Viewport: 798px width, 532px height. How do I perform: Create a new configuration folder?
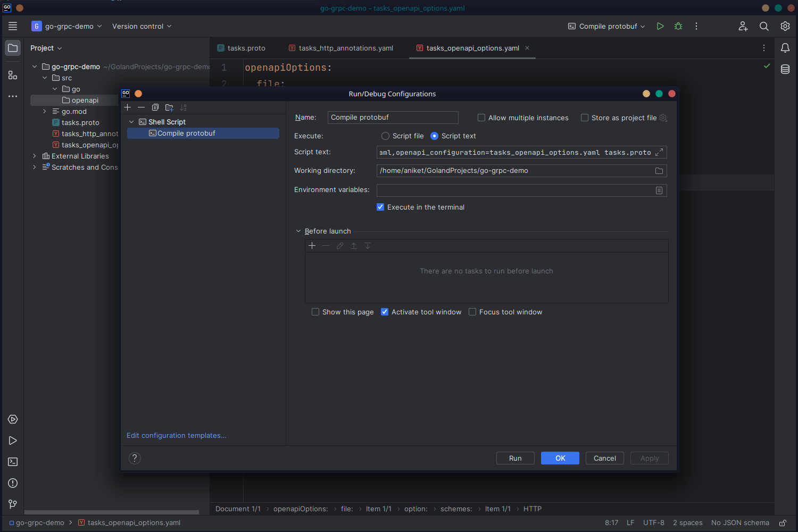(x=169, y=107)
